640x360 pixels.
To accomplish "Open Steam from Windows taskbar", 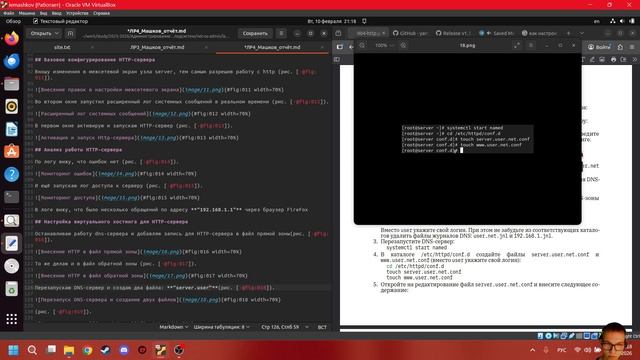I will [x=105, y=350].
